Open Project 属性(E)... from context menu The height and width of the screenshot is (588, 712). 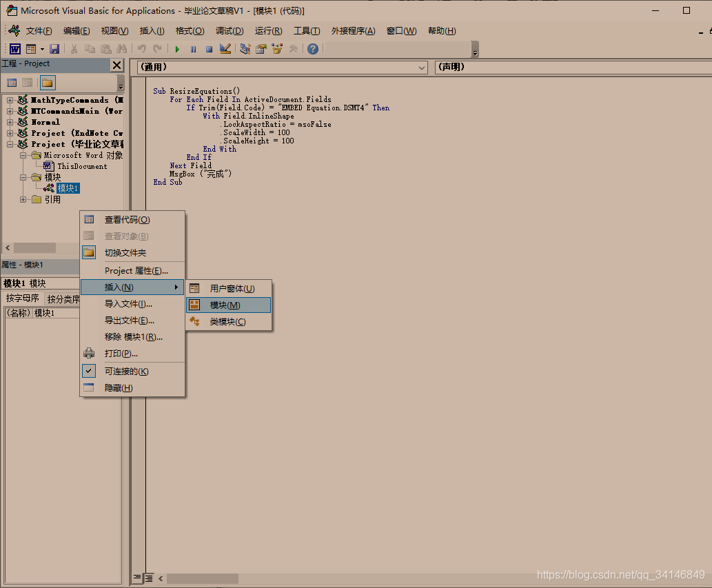click(132, 271)
